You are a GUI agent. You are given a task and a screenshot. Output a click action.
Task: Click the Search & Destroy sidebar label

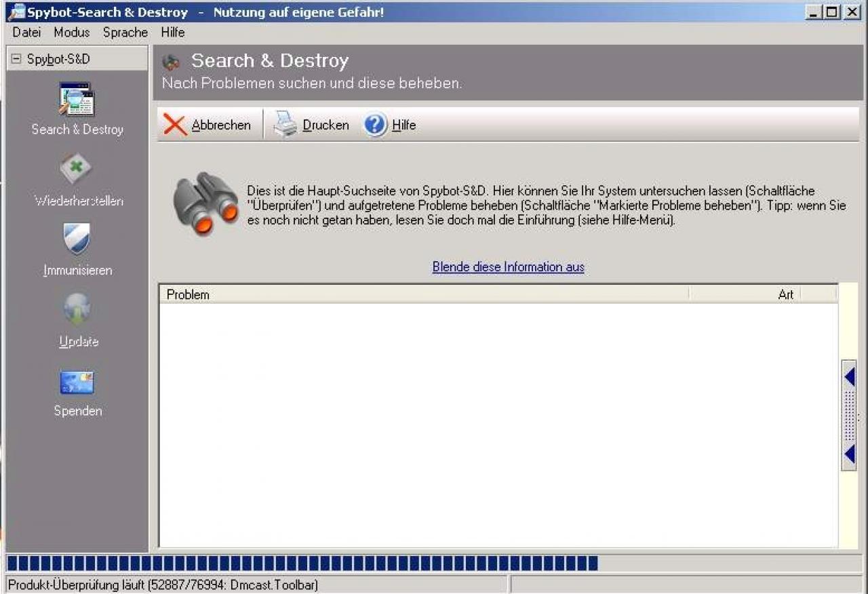(x=77, y=130)
